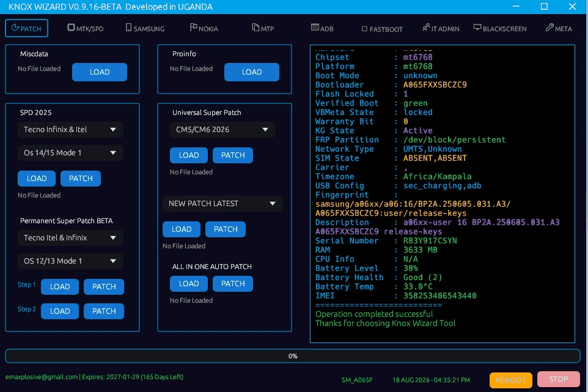
Task: Click the Timezone value Africa/Kampala
Action: 437,177
